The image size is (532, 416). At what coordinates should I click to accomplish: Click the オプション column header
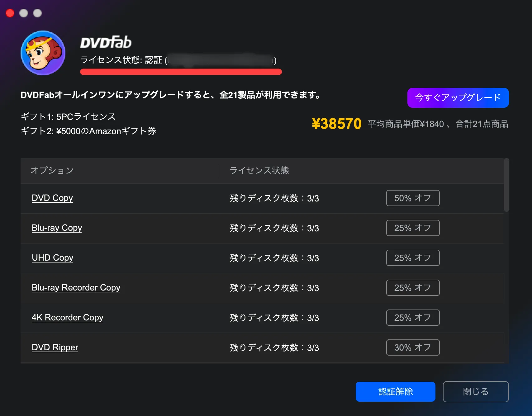(52, 171)
